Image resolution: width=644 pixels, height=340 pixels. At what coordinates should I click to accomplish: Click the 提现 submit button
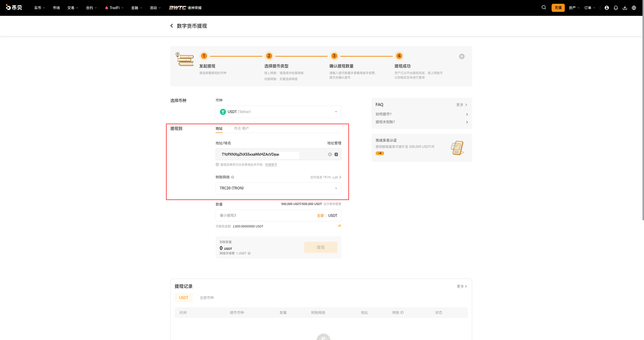point(320,247)
